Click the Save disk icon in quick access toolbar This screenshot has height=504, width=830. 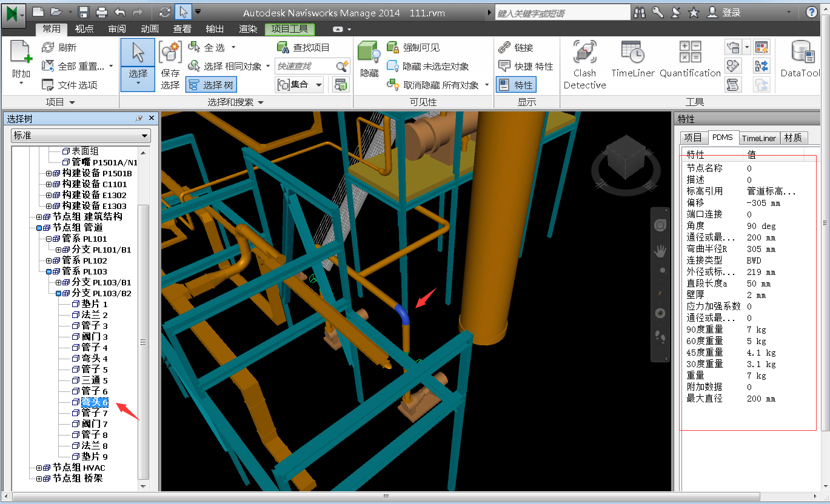tap(84, 12)
